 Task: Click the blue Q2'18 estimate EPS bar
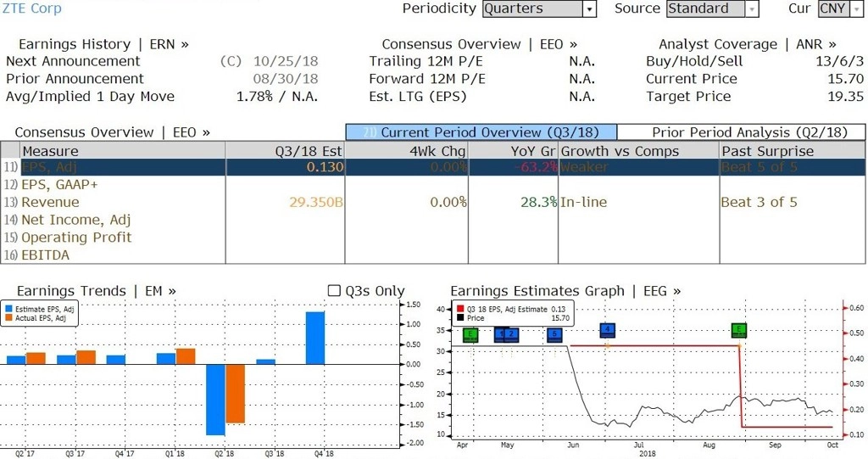(x=215, y=400)
